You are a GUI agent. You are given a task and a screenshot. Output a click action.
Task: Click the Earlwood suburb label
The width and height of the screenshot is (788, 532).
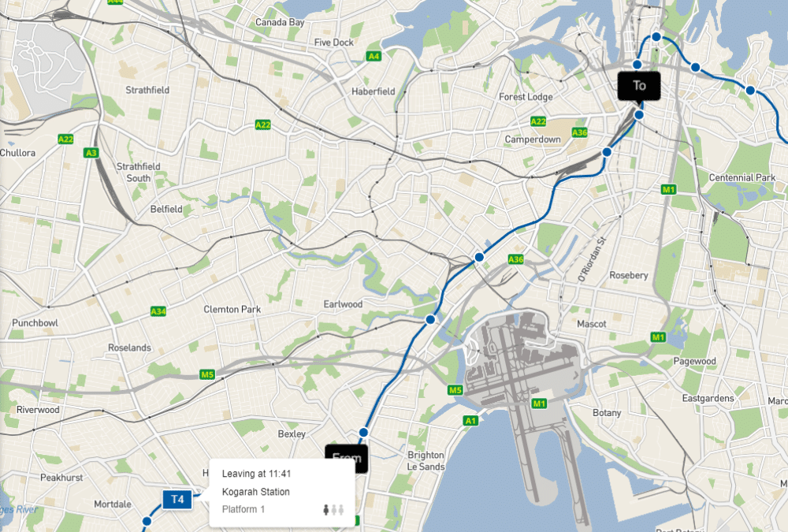click(x=343, y=304)
